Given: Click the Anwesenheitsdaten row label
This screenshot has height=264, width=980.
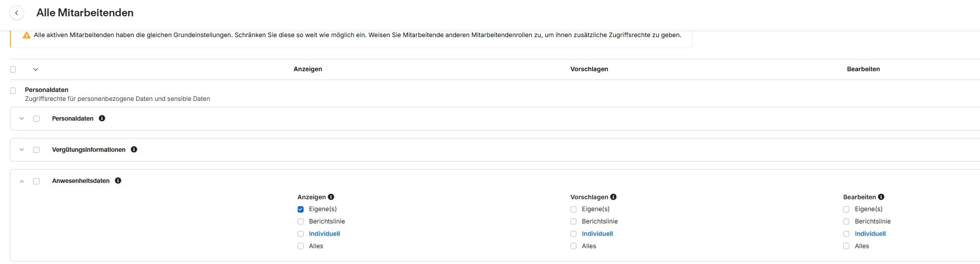Looking at the screenshot, I should 81,181.
